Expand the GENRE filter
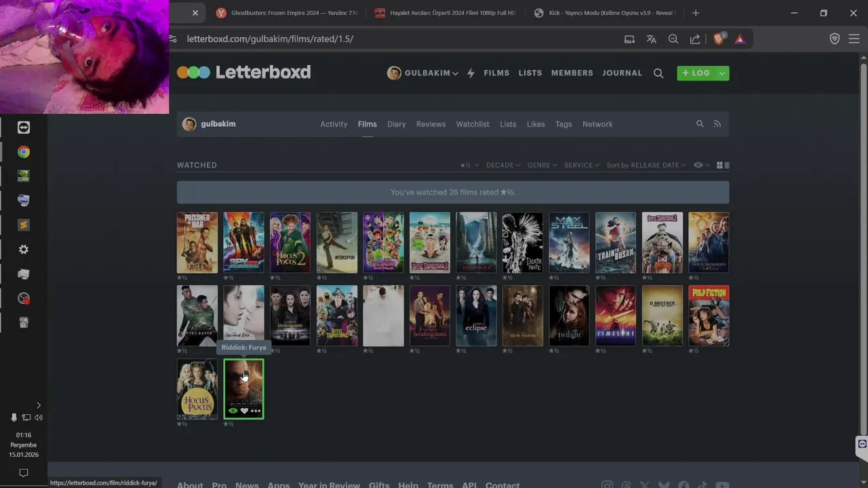Screen dimensions: 868x488 click(542, 165)
